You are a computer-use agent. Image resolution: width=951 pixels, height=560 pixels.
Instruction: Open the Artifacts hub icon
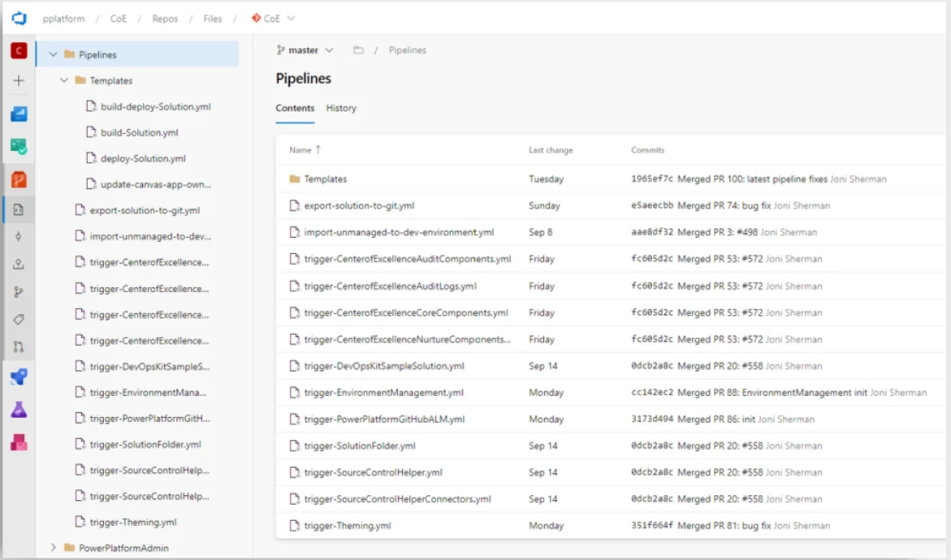19,442
